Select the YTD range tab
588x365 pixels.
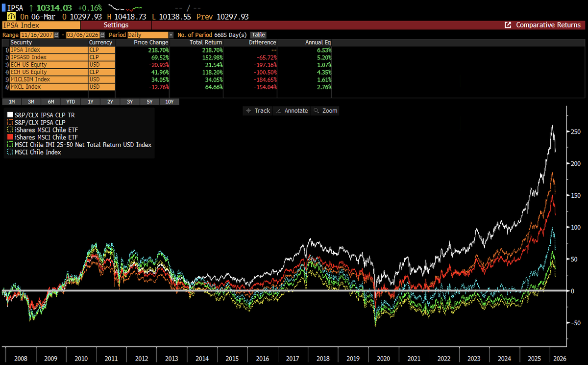71,102
